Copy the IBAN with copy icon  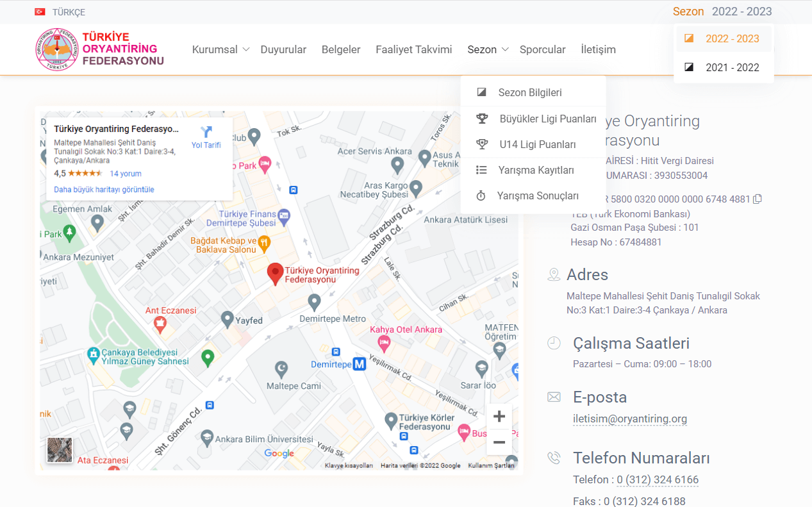(x=758, y=199)
